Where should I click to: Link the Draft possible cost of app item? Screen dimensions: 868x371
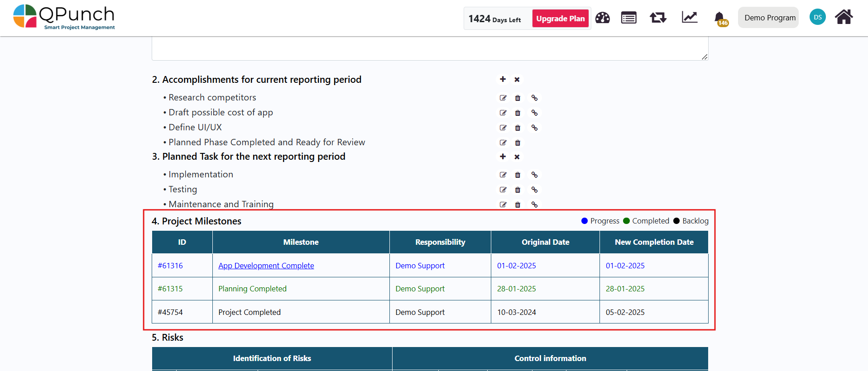(x=534, y=113)
